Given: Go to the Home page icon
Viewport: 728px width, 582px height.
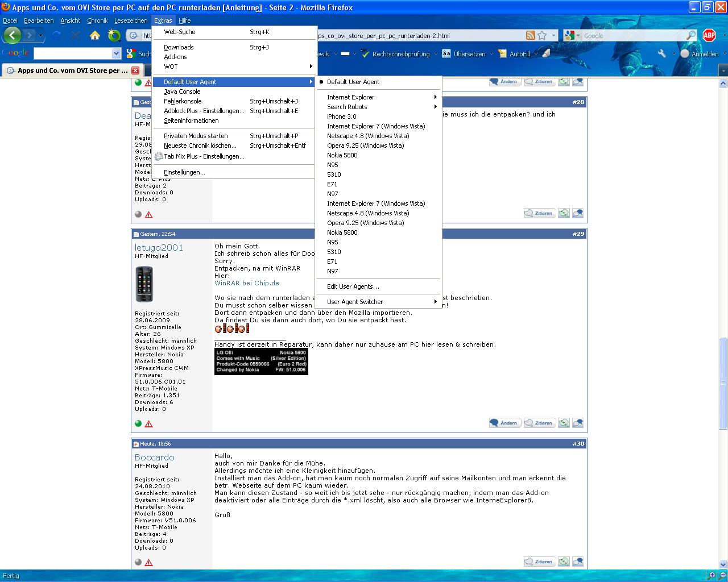Looking at the screenshot, I should [x=95, y=35].
